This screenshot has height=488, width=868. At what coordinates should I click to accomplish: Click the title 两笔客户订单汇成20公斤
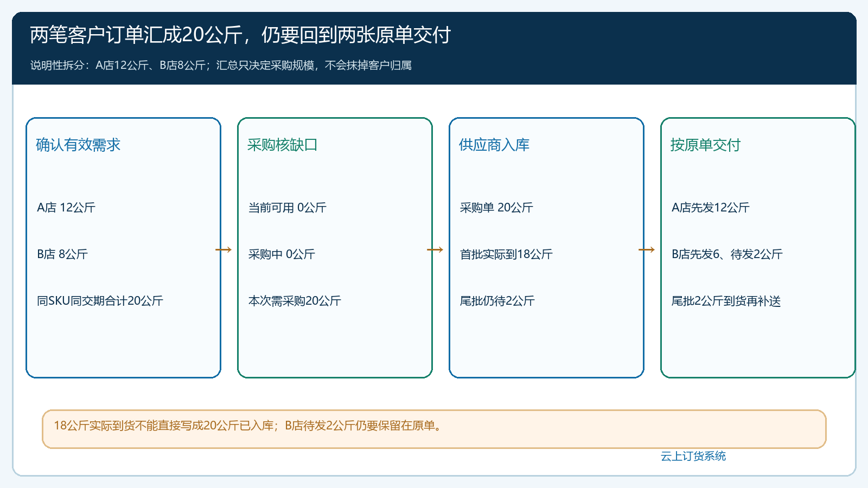tap(240, 35)
